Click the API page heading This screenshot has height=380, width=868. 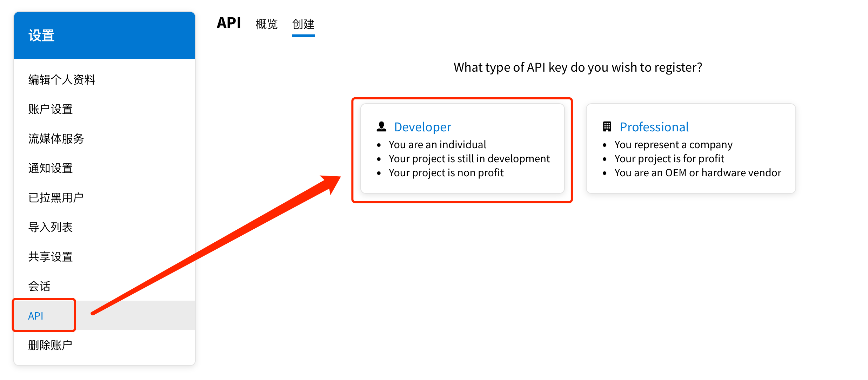229,23
